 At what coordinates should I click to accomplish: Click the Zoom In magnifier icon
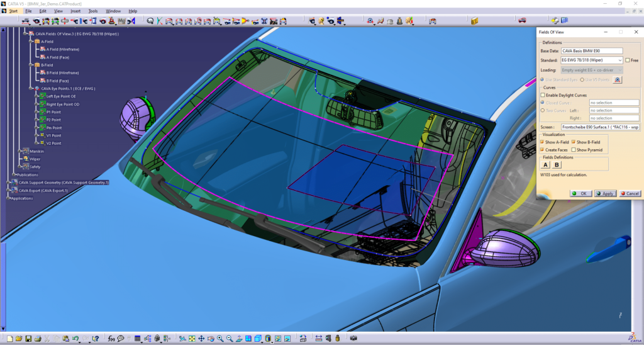220,339
